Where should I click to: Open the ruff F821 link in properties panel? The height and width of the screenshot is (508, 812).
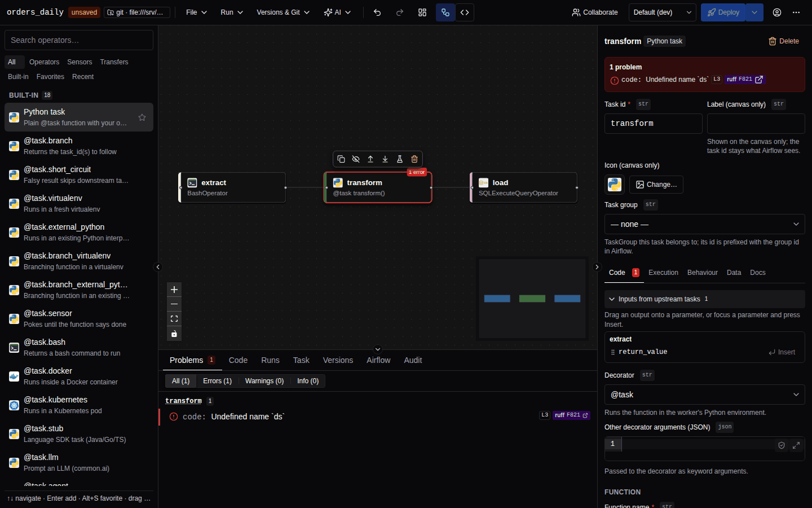[x=744, y=80]
